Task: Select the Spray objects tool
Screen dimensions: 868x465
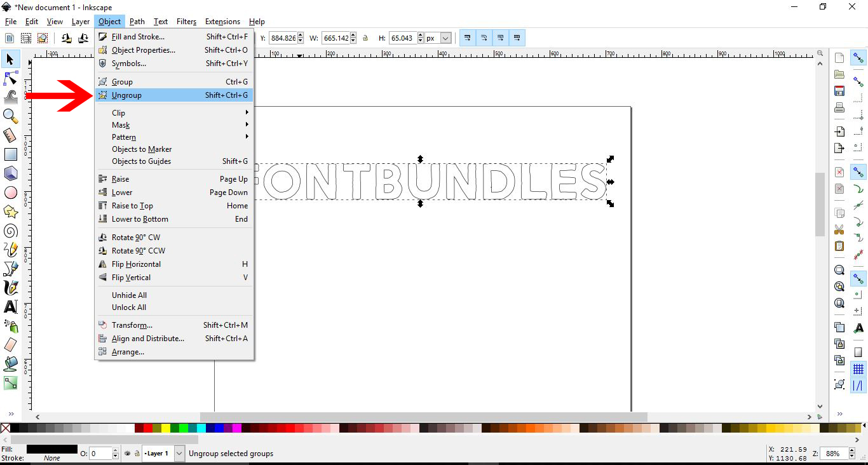Action: click(10, 326)
